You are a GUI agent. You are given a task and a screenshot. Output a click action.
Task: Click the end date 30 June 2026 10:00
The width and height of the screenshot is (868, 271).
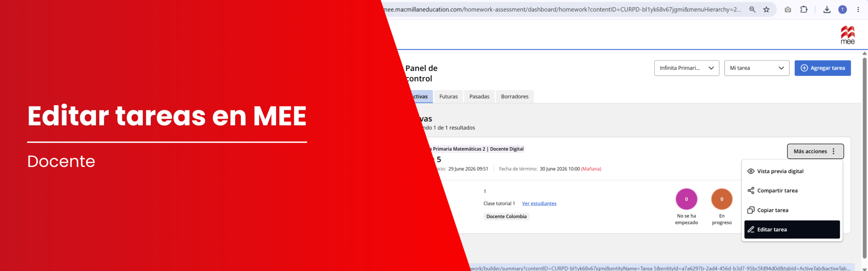[560, 169]
